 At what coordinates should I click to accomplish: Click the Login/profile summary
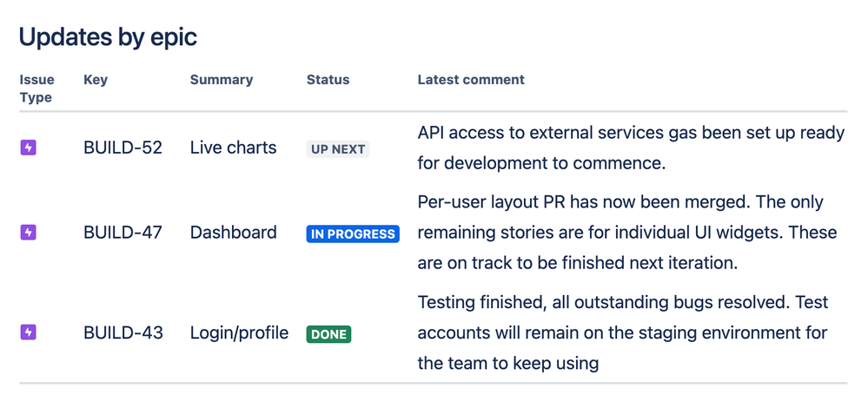tap(239, 332)
